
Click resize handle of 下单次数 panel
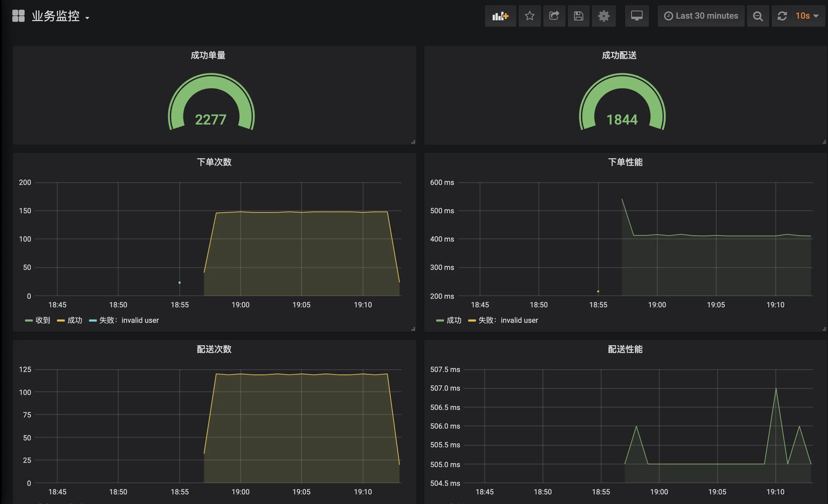coord(413,329)
